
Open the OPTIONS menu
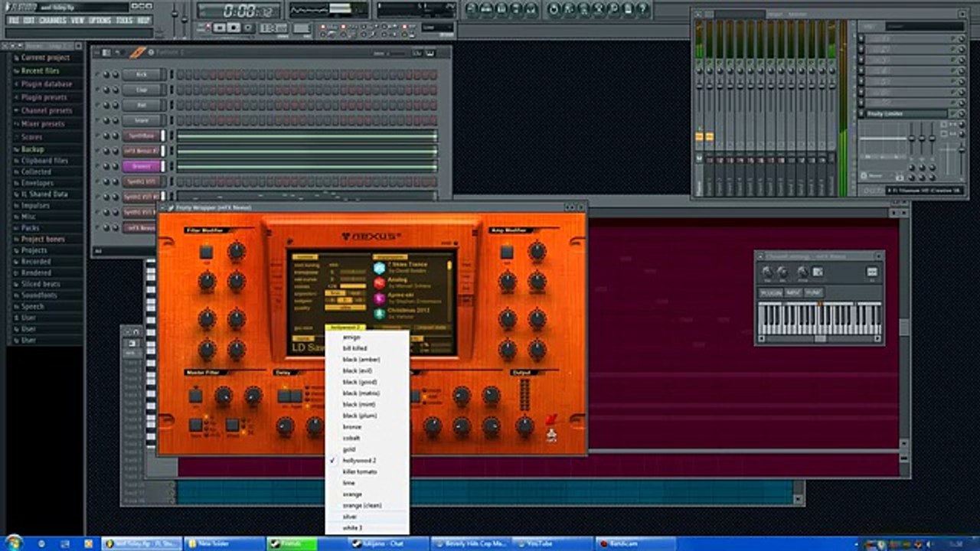pos(100,20)
